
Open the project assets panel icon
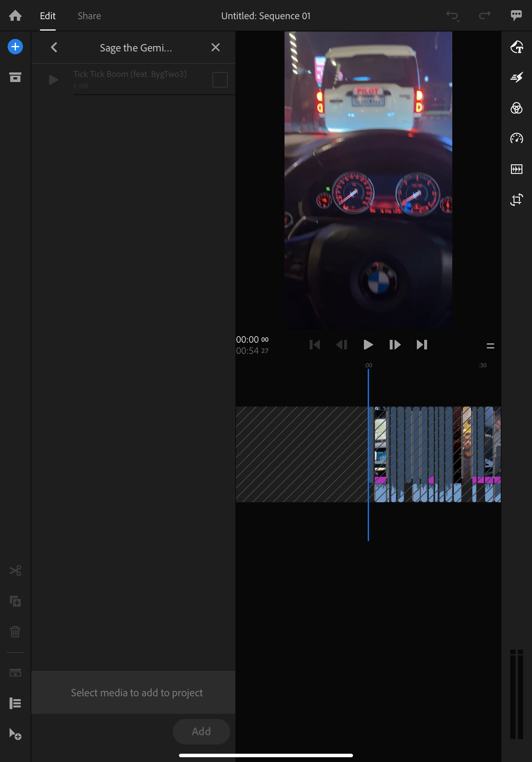15,77
